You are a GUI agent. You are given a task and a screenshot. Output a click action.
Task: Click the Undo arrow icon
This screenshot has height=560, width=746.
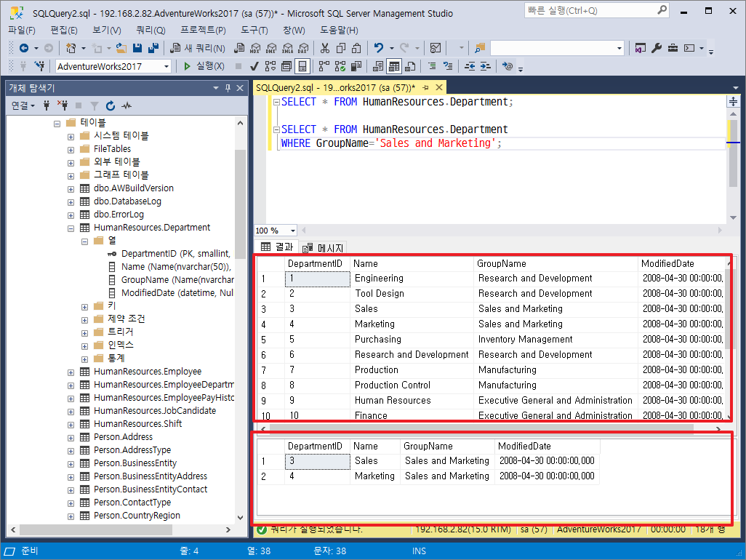click(x=379, y=48)
